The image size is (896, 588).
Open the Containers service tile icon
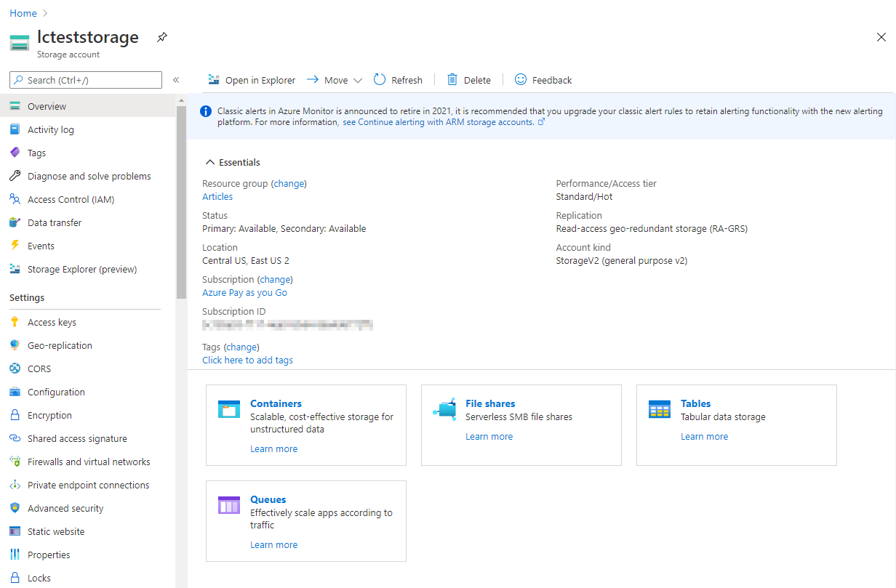click(x=229, y=409)
